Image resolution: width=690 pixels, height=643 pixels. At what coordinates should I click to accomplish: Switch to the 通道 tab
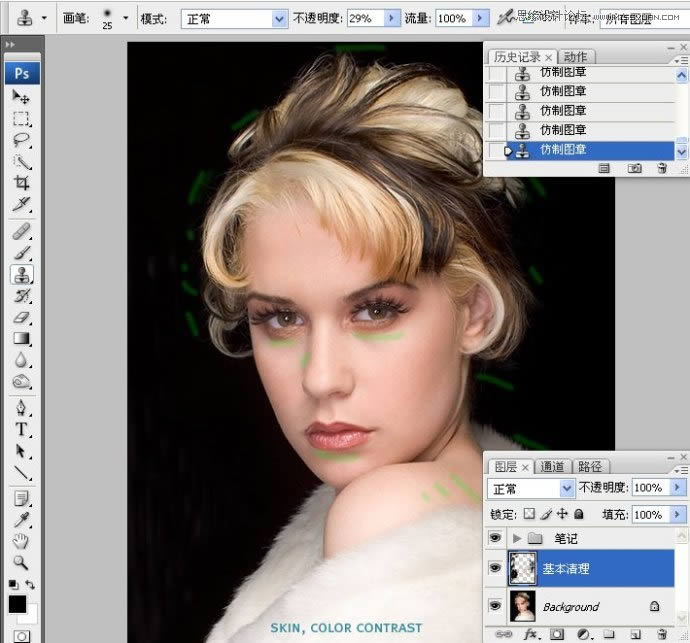pyautogui.click(x=553, y=466)
